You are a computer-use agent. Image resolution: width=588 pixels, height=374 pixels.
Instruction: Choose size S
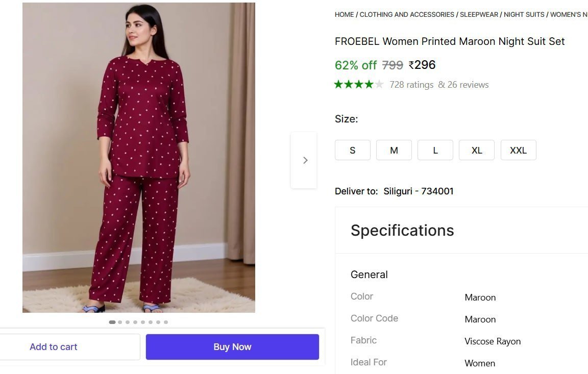click(x=352, y=150)
